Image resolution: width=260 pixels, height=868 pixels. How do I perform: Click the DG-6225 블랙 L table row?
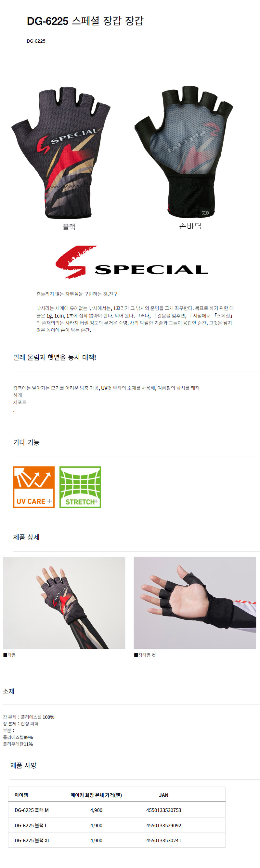(x=117, y=825)
